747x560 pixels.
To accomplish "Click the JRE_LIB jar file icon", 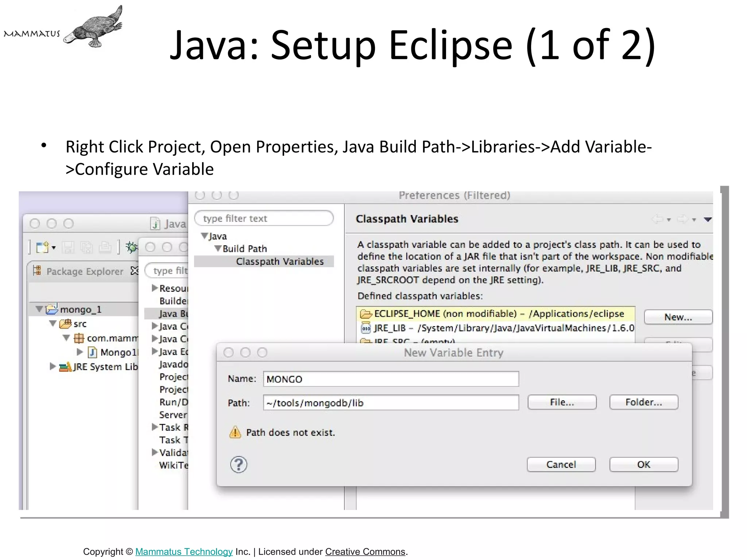I will (x=365, y=328).
